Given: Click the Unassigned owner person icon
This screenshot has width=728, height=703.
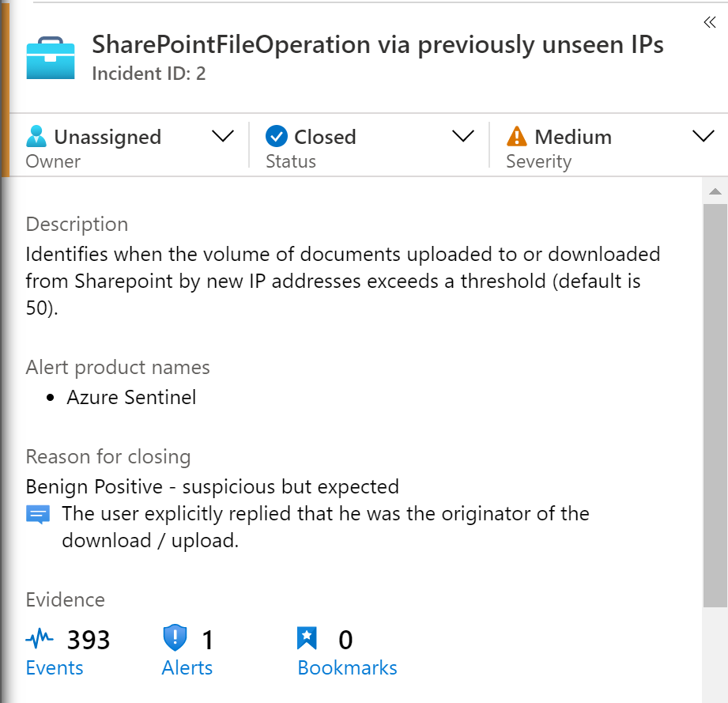Looking at the screenshot, I should click(36, 137).
